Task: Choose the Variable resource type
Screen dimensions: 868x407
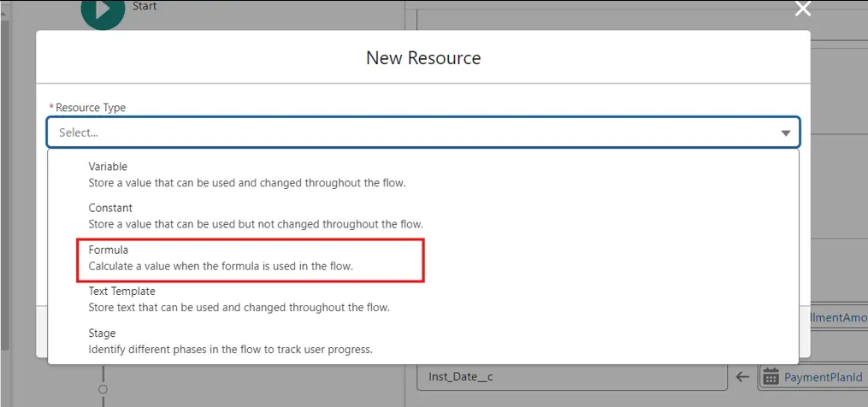Action: [x=108, y=167]
